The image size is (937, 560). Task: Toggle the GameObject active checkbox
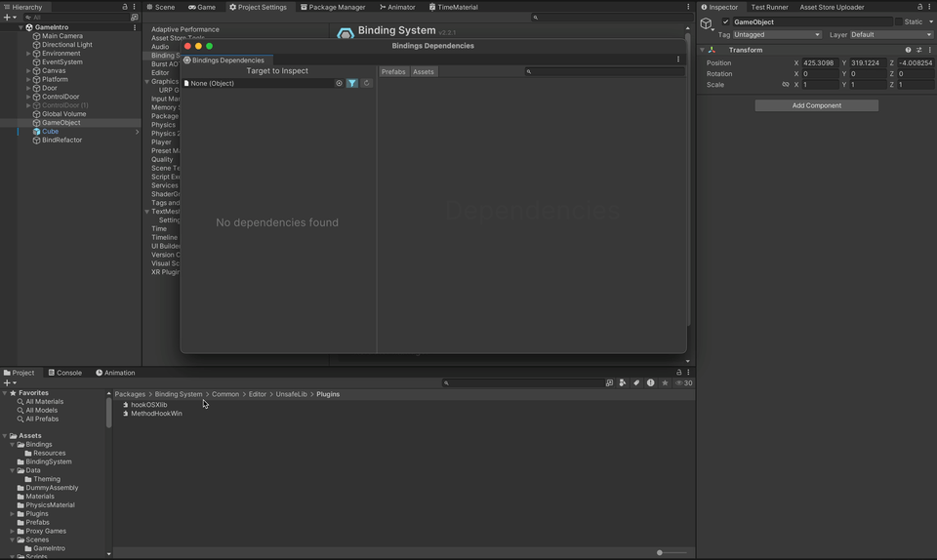725,21
